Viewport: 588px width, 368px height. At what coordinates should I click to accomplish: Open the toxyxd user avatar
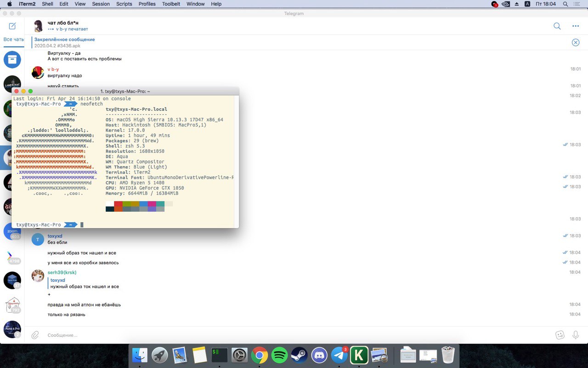(x=38, y=239)
